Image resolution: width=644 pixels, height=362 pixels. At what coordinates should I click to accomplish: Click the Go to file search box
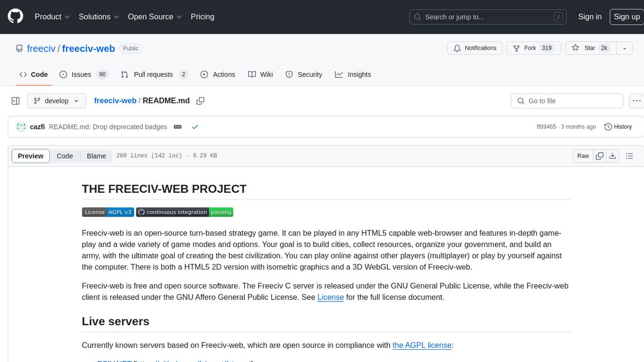click(x=567, y=101)
